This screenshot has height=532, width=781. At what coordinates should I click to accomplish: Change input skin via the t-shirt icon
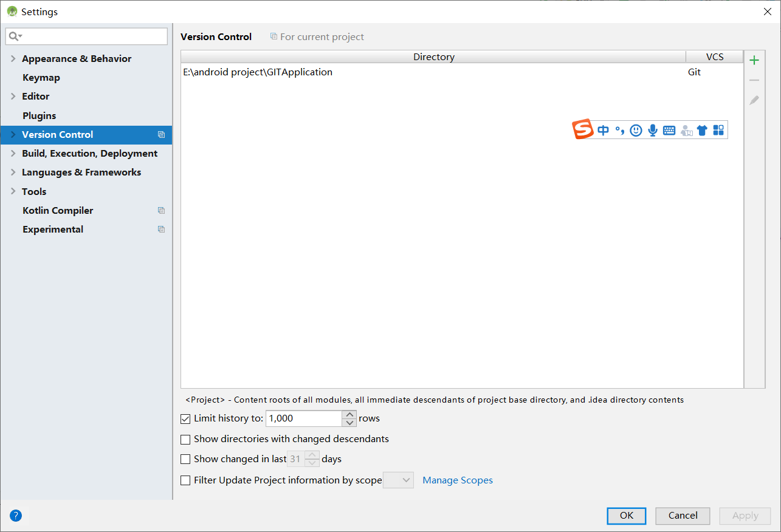pos(702,129)
